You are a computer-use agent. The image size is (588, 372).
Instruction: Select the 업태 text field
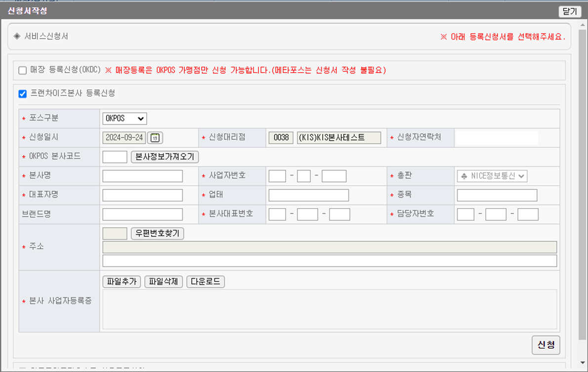pos(308,195)
